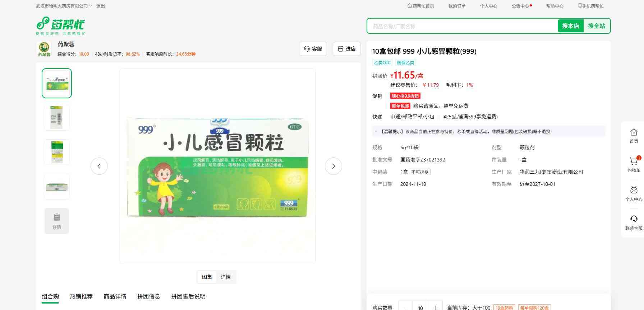The height and width of the screenshot is (310, 644).
Task: Go to 首页 via sidebar home icon
Action: click(x=634, y=136)
